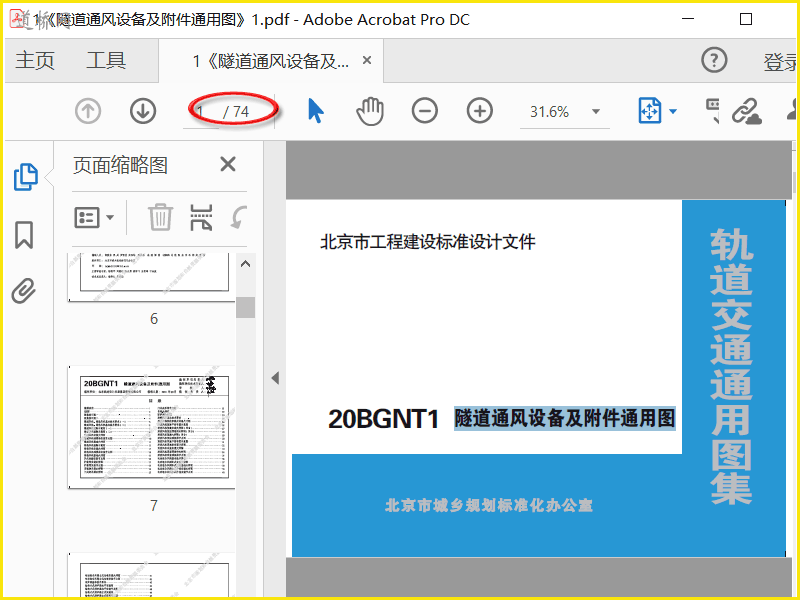
Task: Click the 20BGNT1 text on page
Action: point(384,419)
